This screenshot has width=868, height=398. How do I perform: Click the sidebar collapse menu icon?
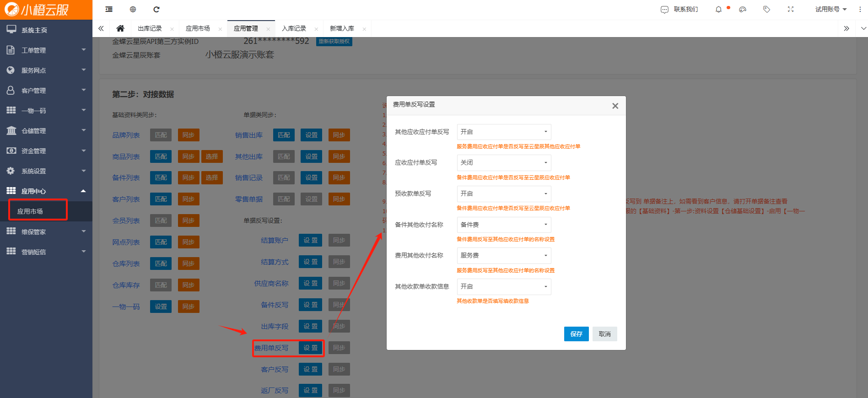tap(109, 9)
